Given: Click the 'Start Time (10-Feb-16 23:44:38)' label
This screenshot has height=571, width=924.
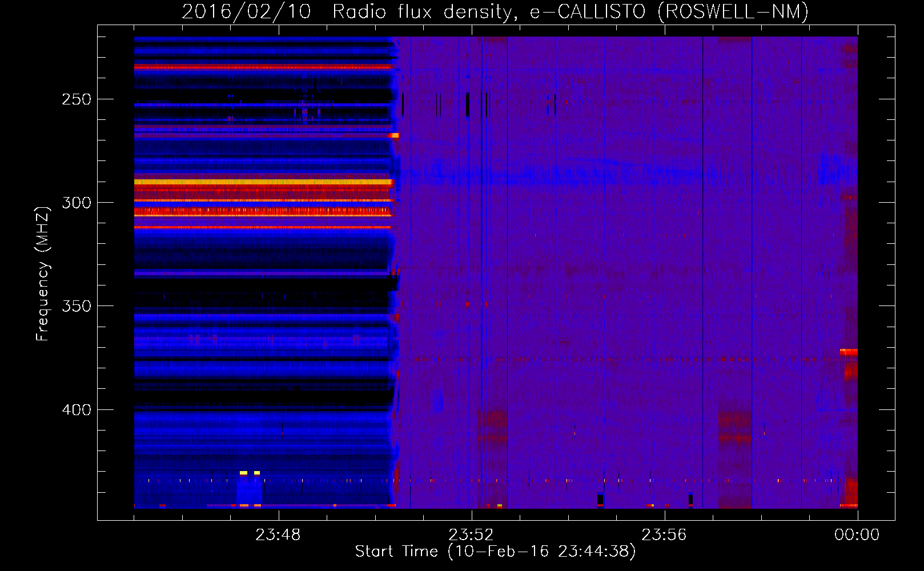Looking at the screenshot, I should click(x=495, y=552).
